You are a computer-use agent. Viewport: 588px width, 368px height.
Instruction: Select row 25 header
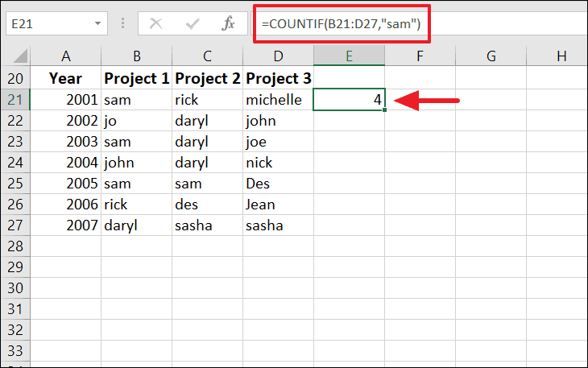pos(15,184)
